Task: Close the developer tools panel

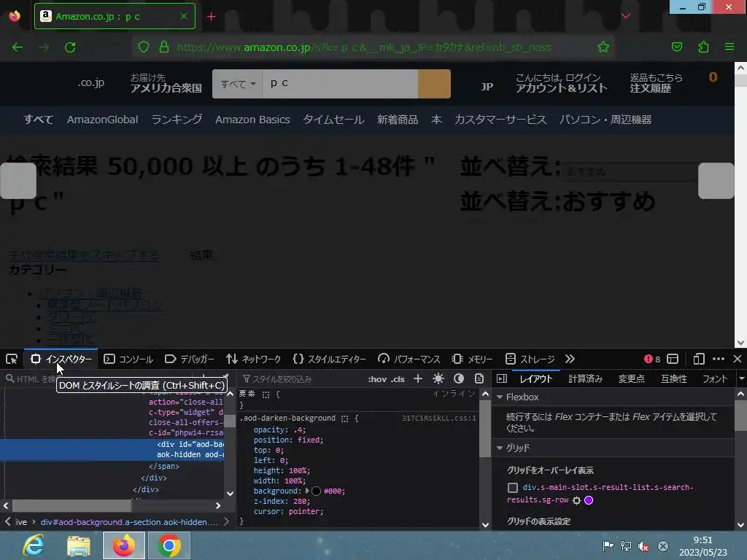Action: pos(738,359)
